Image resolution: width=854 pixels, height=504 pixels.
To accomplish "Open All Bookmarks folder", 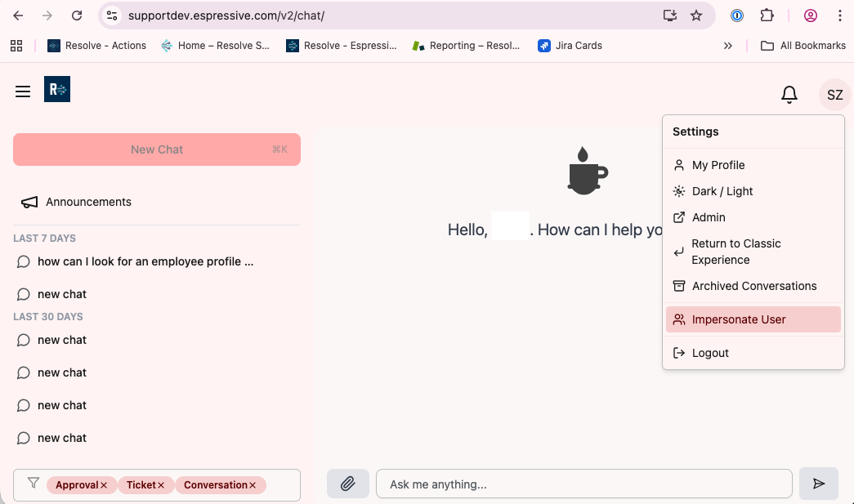I will click(x=803, y=45).
